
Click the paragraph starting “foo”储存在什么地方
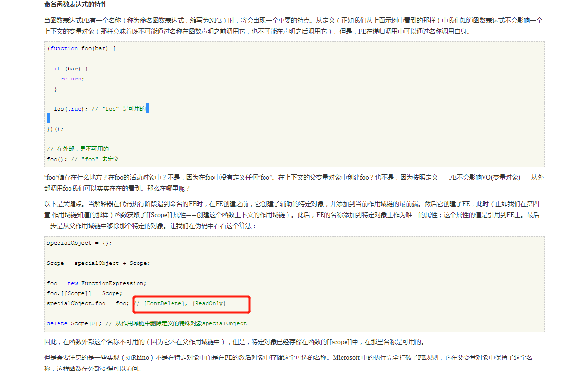tap(294, 183)
